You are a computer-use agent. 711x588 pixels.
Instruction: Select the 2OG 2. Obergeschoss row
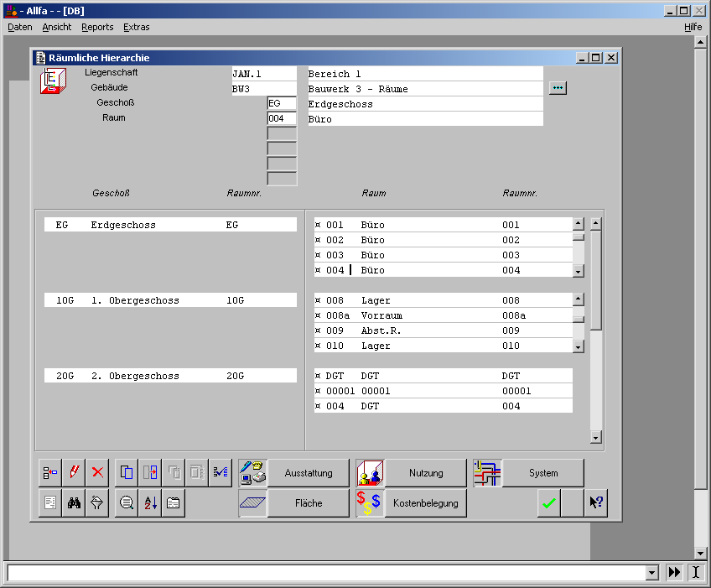[170, 375]
